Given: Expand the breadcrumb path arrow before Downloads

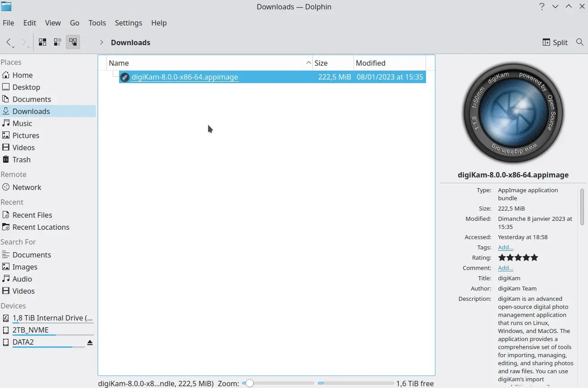Looking at the screenshot, I should [x=102, y=42].
